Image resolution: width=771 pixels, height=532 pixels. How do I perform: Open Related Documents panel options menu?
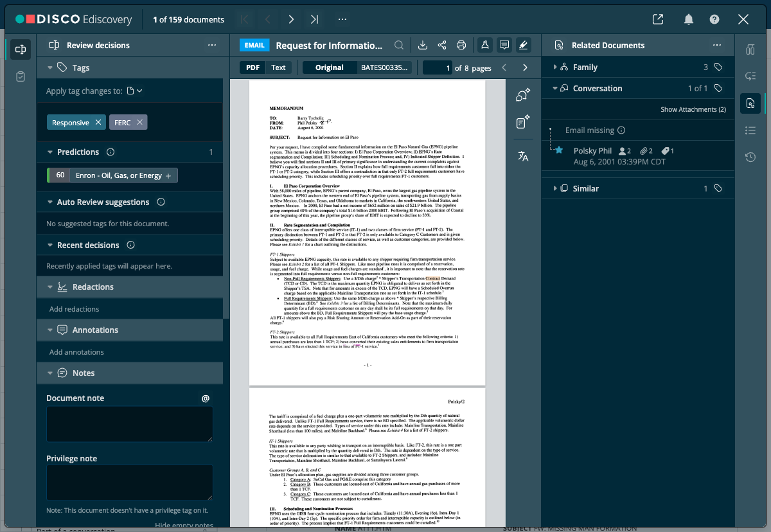717,45
